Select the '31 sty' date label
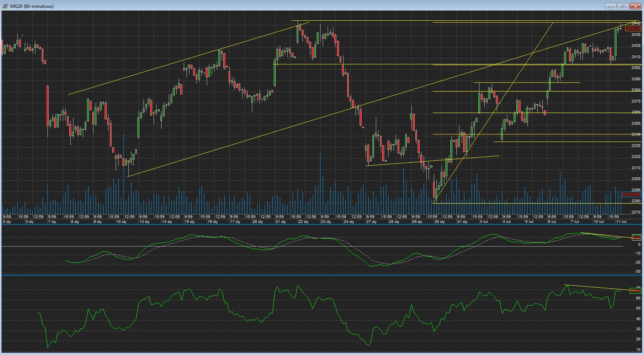The height and width of the screenshot is (355, 644). 462,222
